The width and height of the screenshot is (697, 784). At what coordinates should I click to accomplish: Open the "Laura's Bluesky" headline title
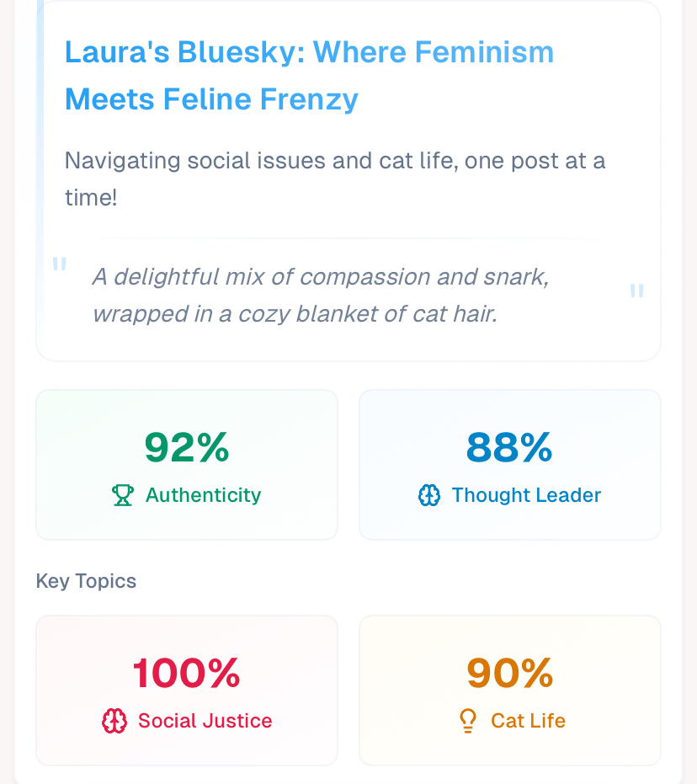tap(309, 76)
